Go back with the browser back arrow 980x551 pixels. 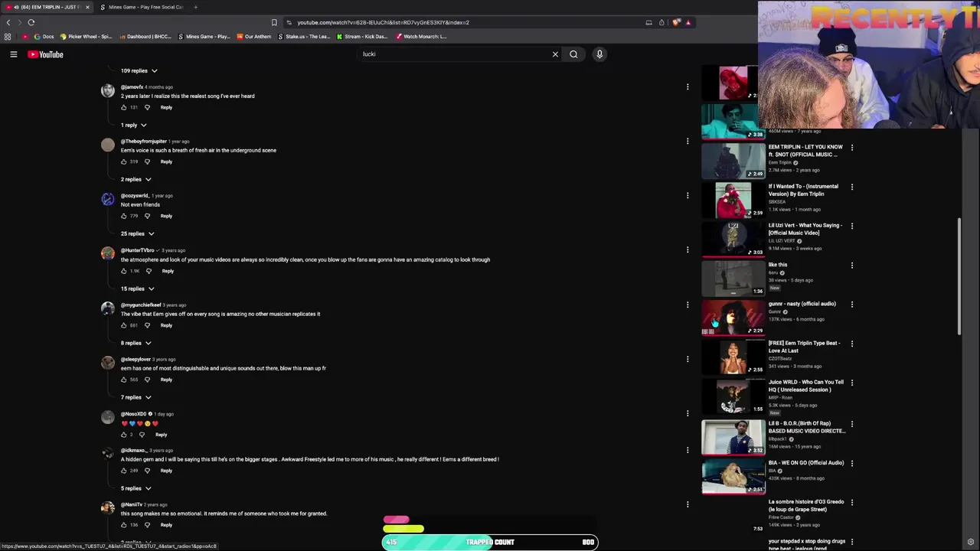pyautogui.click(x=8, y=22)
